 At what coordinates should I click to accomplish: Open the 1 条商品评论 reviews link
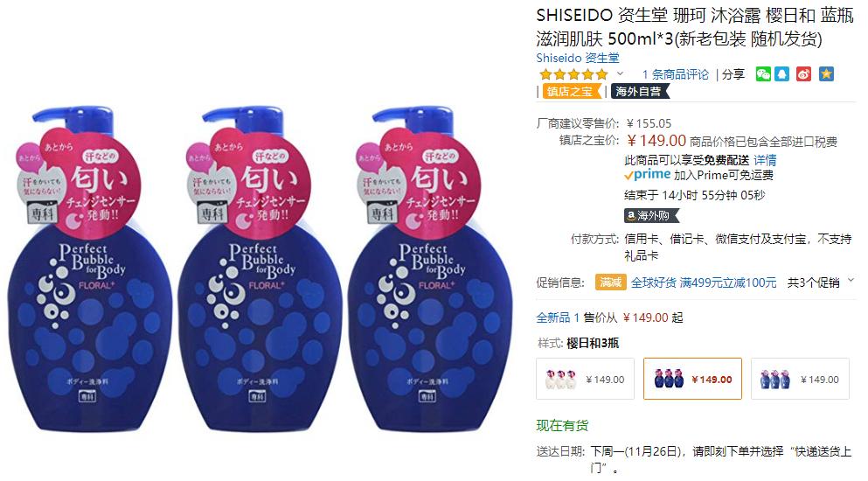click(676, 74)
